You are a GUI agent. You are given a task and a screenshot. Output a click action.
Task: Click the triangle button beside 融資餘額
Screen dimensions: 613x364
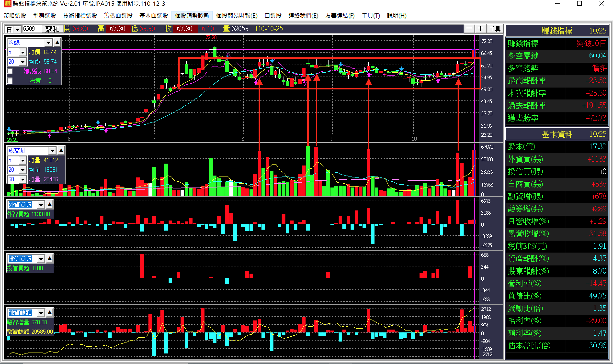tap(50, 313)
